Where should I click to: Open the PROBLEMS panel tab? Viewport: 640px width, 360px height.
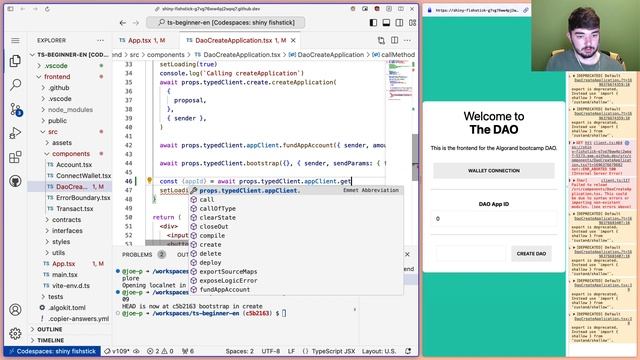coord(137,254)
